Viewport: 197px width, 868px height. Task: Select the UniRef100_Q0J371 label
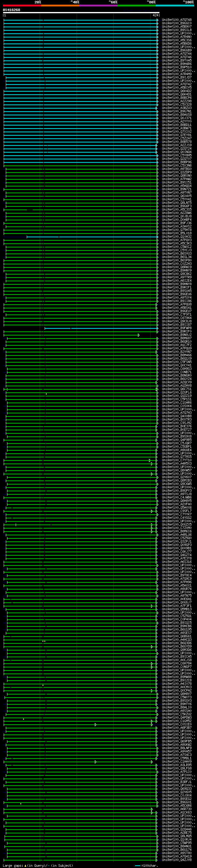(x=177, y=118)
